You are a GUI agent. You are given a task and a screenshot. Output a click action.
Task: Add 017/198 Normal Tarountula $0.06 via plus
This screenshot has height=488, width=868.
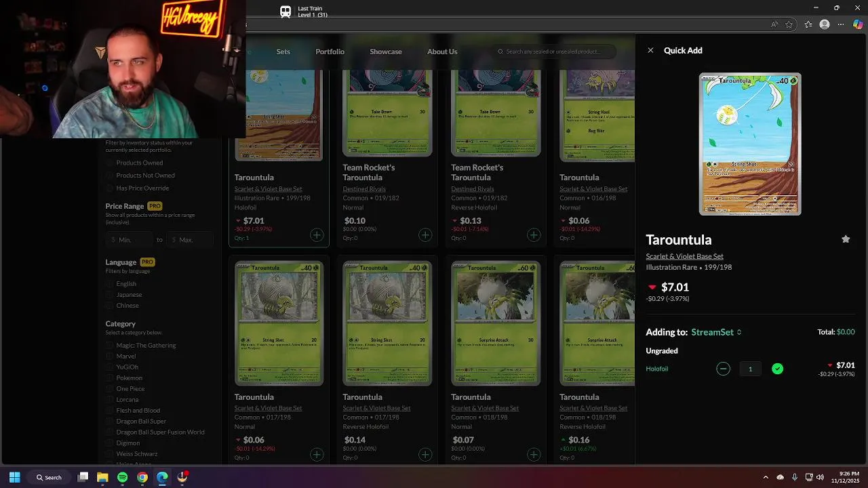317,454
